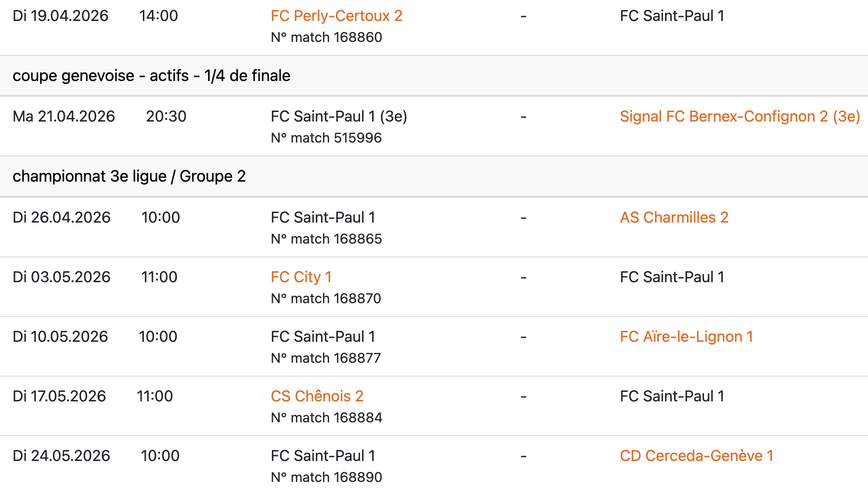
Task: Click the CD Cerceda-Genève 1 link
Action: (x=696, y=456)
